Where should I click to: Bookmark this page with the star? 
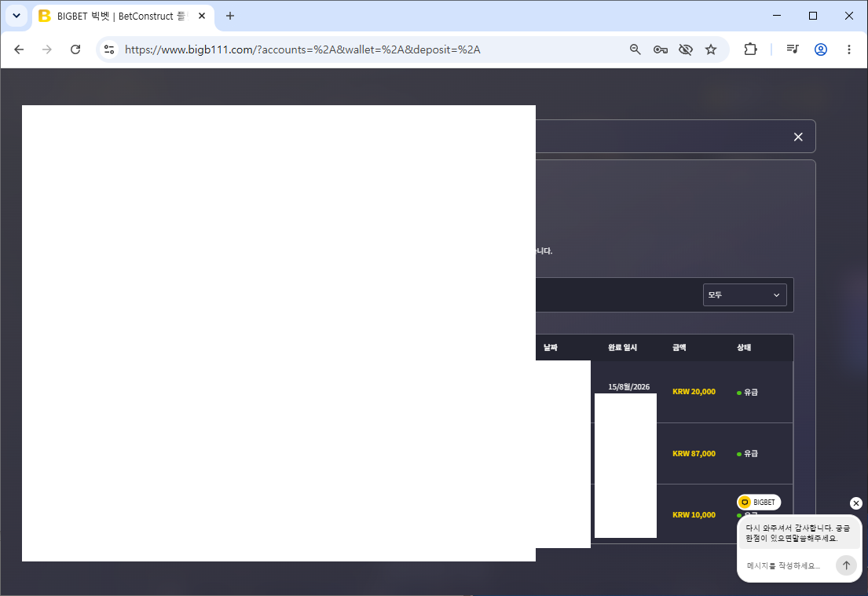click(x=711, y=49)
